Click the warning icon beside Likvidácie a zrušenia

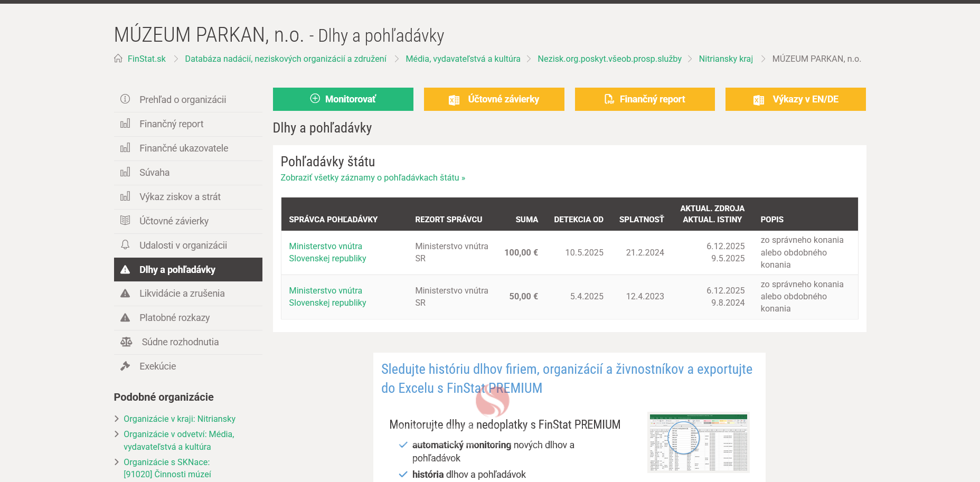click(125, 294)
